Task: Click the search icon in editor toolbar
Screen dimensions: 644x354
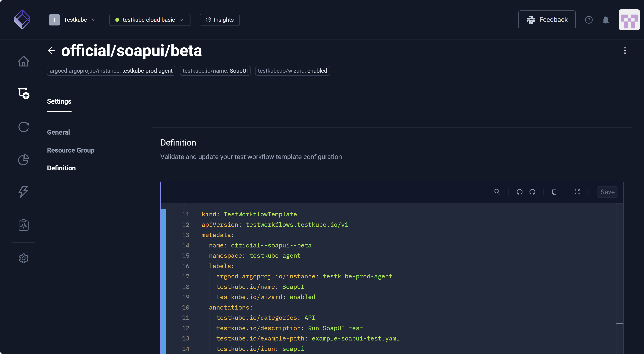Action: pyautogui.click(x=497, y=192)
